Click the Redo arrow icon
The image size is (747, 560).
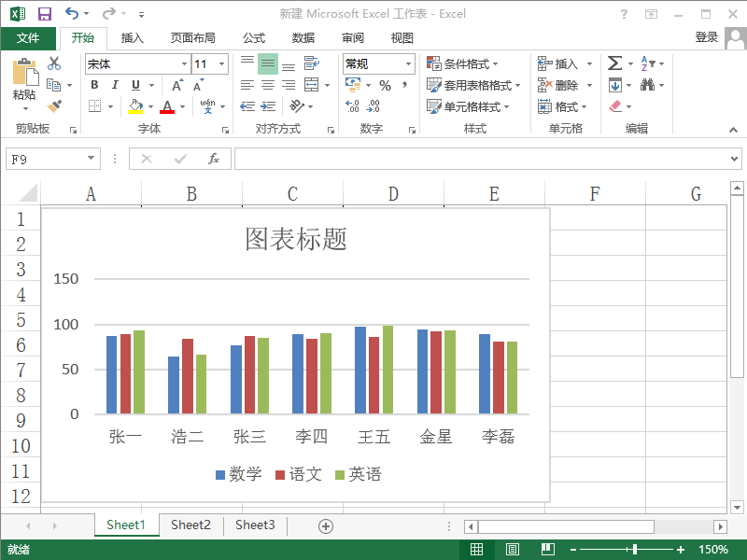pos(109,13)
